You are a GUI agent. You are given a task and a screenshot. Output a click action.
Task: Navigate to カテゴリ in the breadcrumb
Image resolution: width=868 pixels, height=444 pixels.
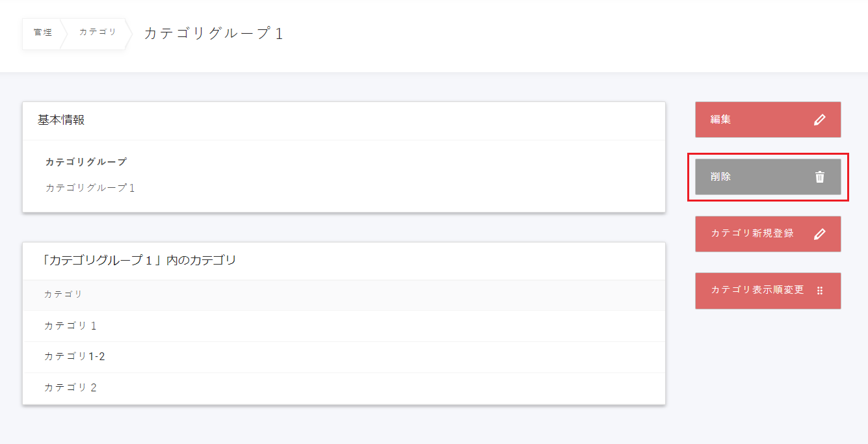pyautogui.click(x=98, y=32)
